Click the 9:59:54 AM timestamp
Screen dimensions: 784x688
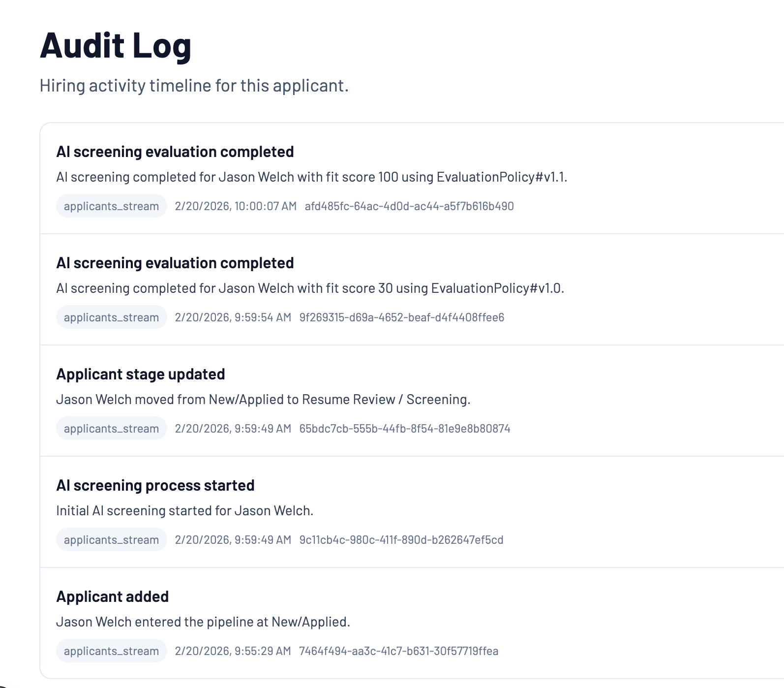click(x=233, y=317)
